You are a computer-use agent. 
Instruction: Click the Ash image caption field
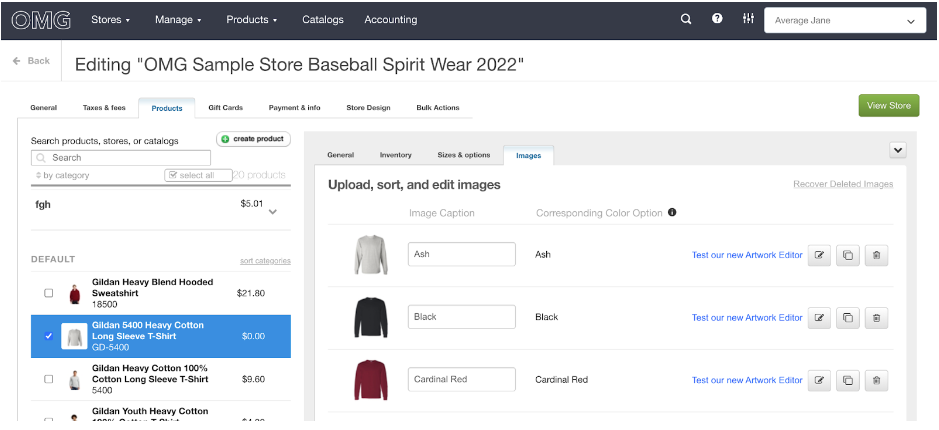(462, 254)
